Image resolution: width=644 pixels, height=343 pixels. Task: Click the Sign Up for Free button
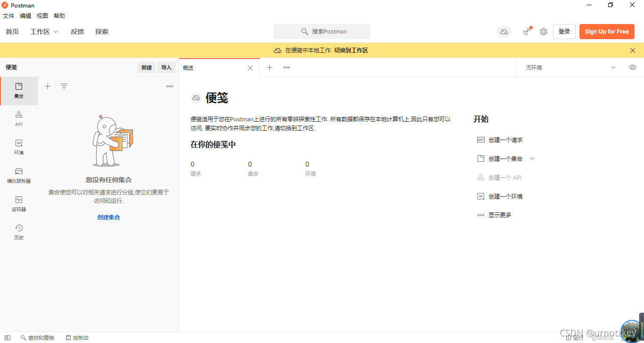607,32
